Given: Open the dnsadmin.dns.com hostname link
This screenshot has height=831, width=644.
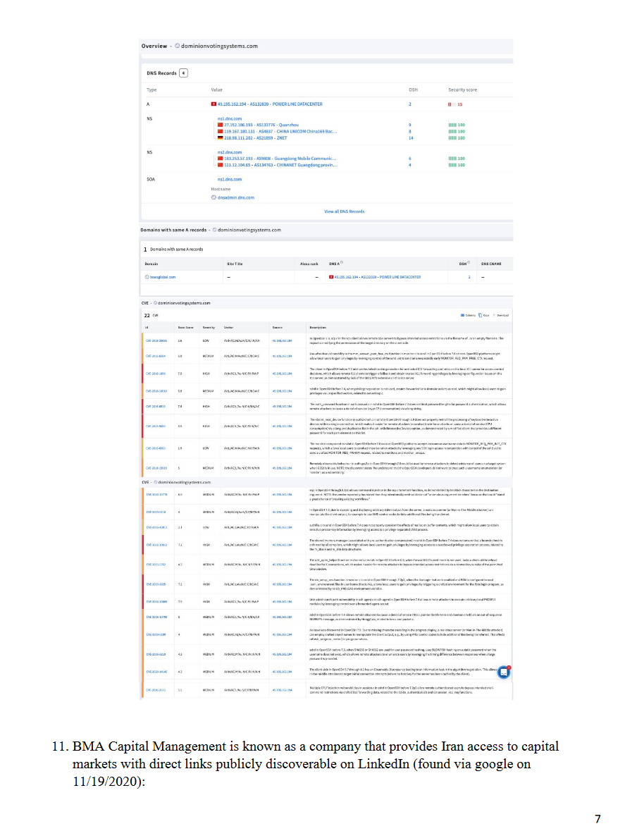Looking at the screenshot, I should (x=235, y=197).
